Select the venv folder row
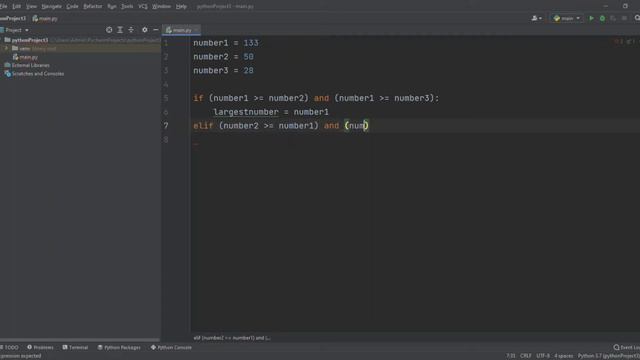The image size is (640, 360). [80, 48]
